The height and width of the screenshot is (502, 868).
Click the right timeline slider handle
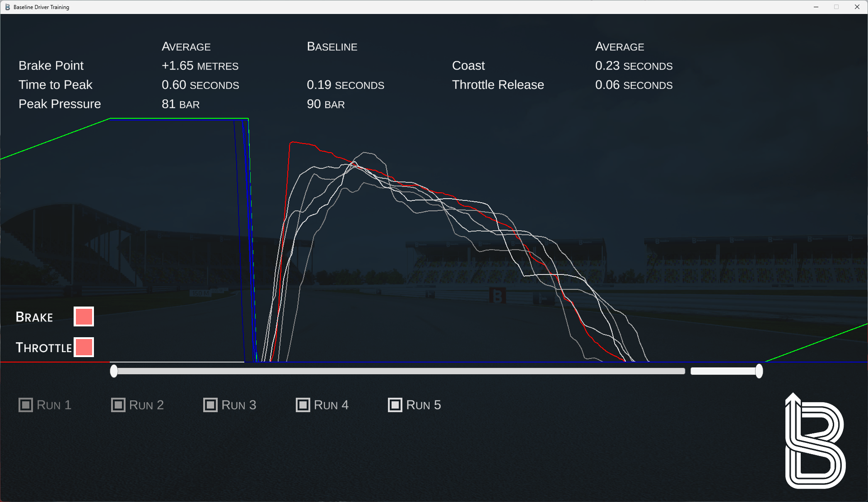click(x=759, y=371)
